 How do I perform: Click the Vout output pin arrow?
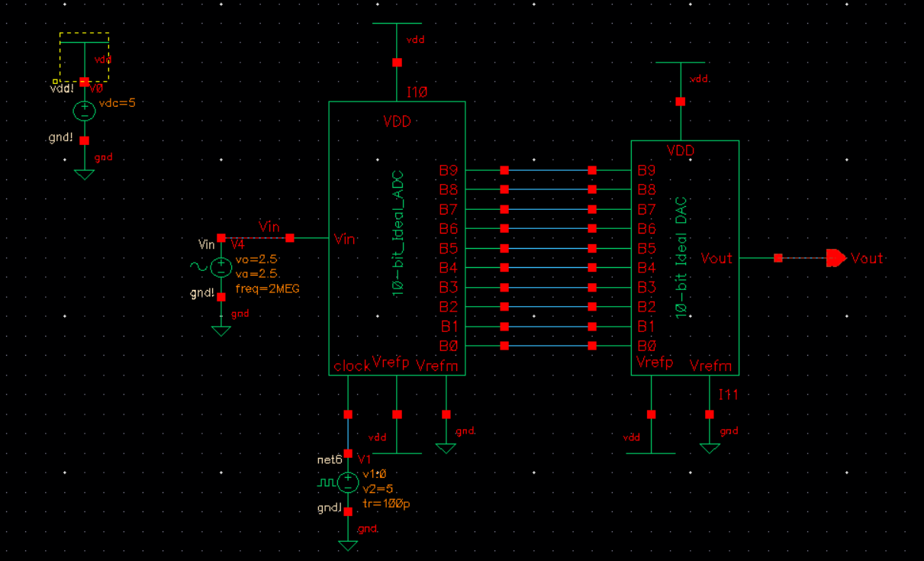tap(836, 259)
